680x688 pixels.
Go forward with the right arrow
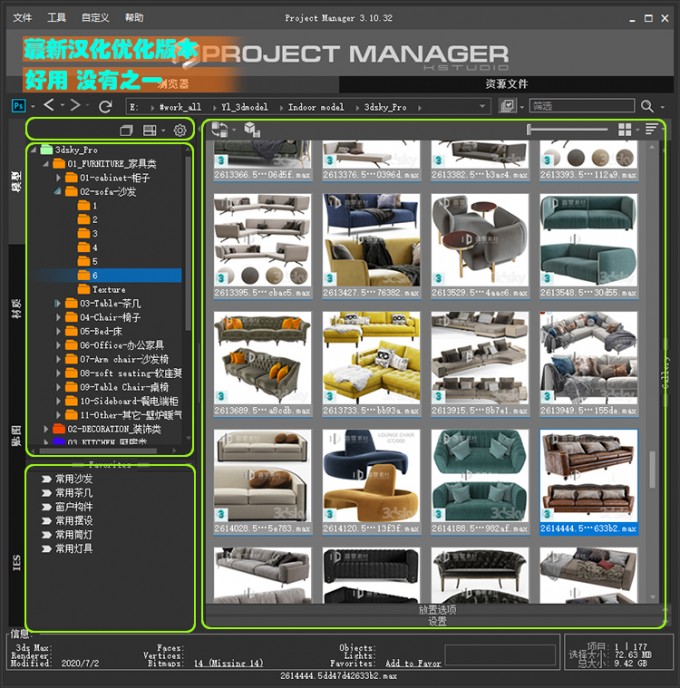click(75, 105)
